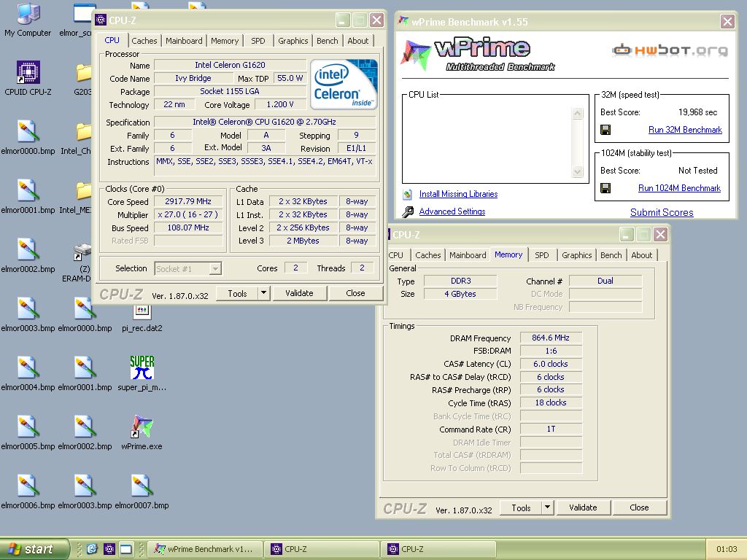Image resolution: width=747 pixels, height=560 pixels.
Task: Click the Submit Scores link
Action: [x=662, y=212]
